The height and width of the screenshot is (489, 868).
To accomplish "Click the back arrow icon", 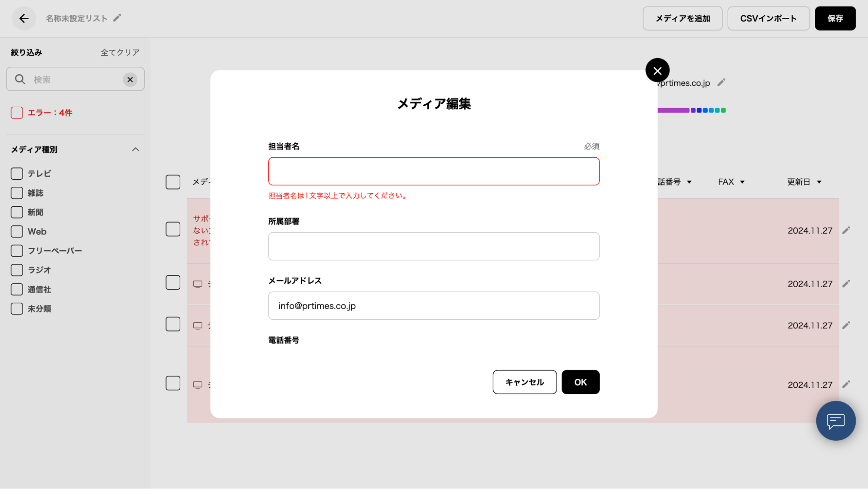I will [x=24, y=18].
